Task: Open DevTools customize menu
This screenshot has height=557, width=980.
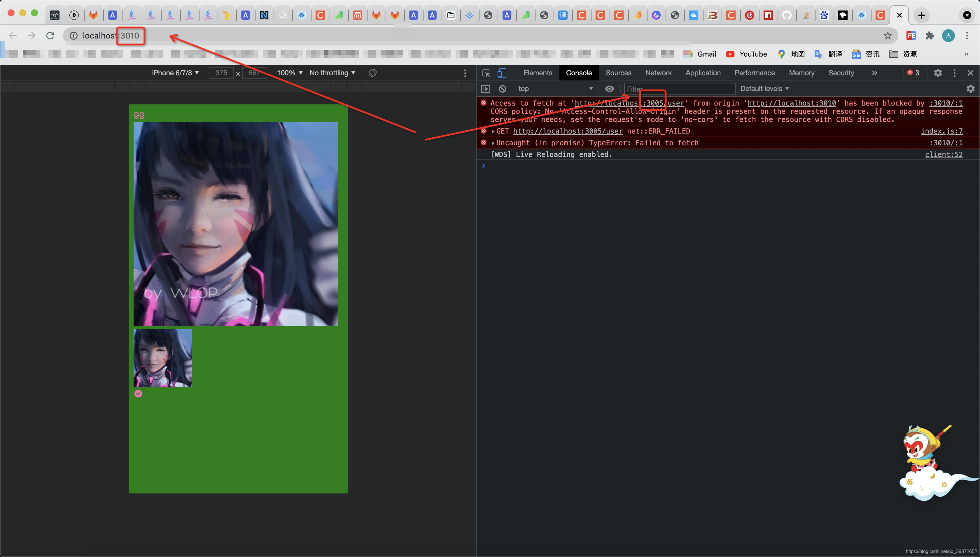Action: click(x=954, y=73)
